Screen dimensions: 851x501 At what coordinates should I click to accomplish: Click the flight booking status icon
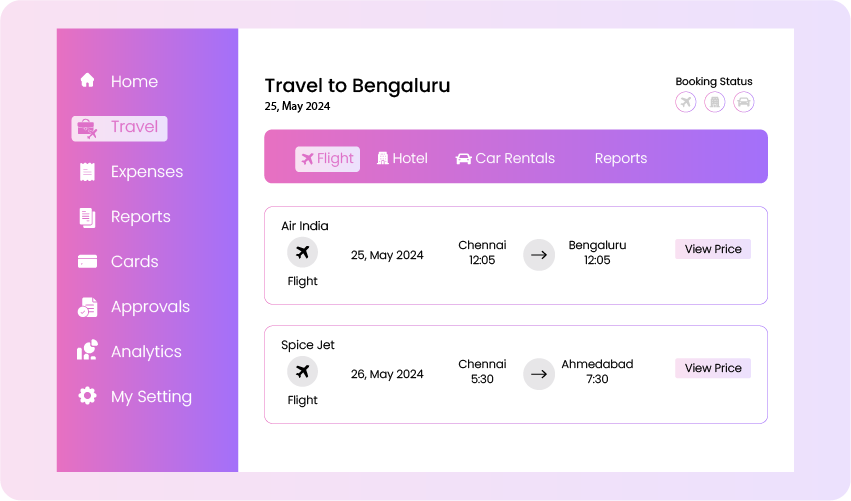pyautogui.click(x=685, y=101)
